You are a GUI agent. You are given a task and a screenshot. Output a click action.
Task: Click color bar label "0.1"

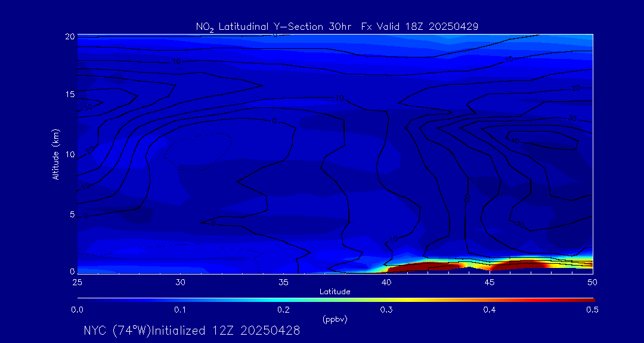(x=180, y=310)
